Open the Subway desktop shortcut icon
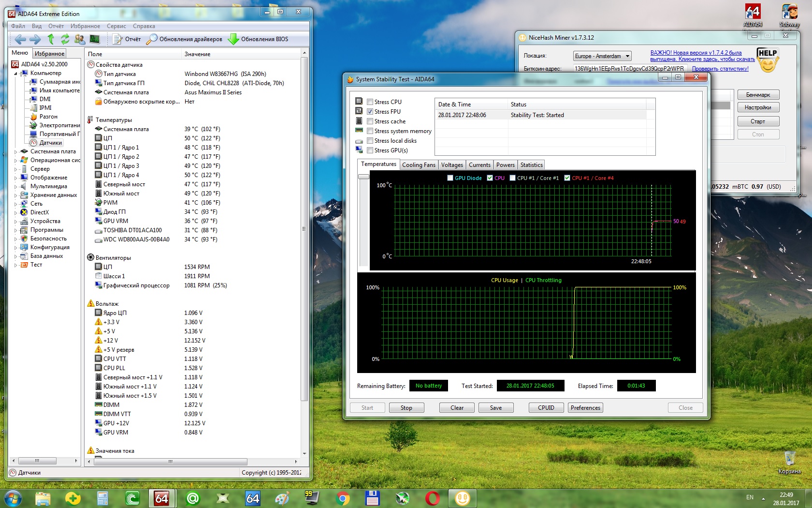 [x=789, y=15]
